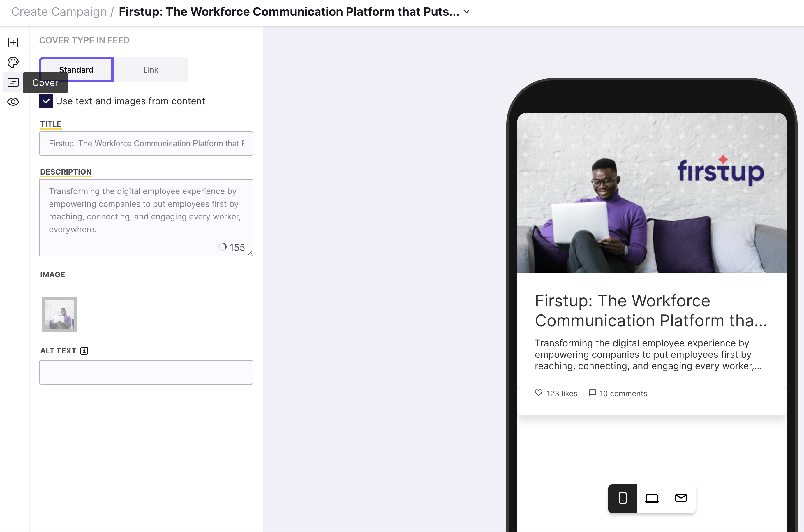Switch preview to email view
Viewport: 804px width, 532px height.
[x=681, y=498]
